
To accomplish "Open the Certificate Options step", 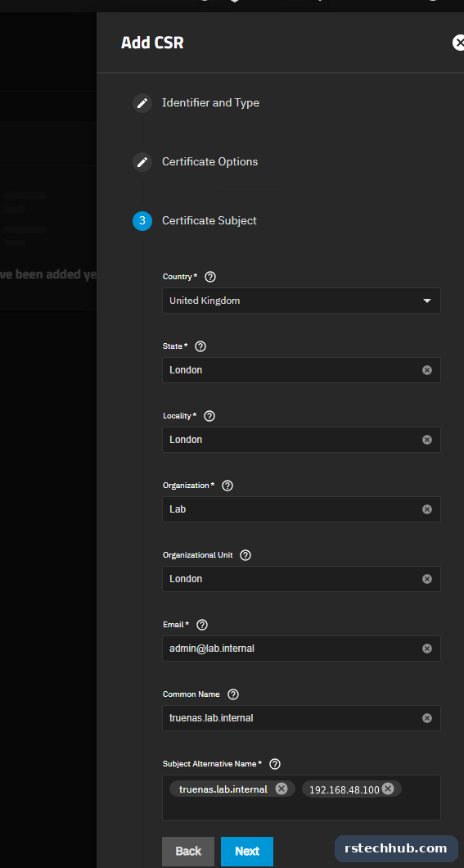I will pyautogui.click(x=209, y=161).
